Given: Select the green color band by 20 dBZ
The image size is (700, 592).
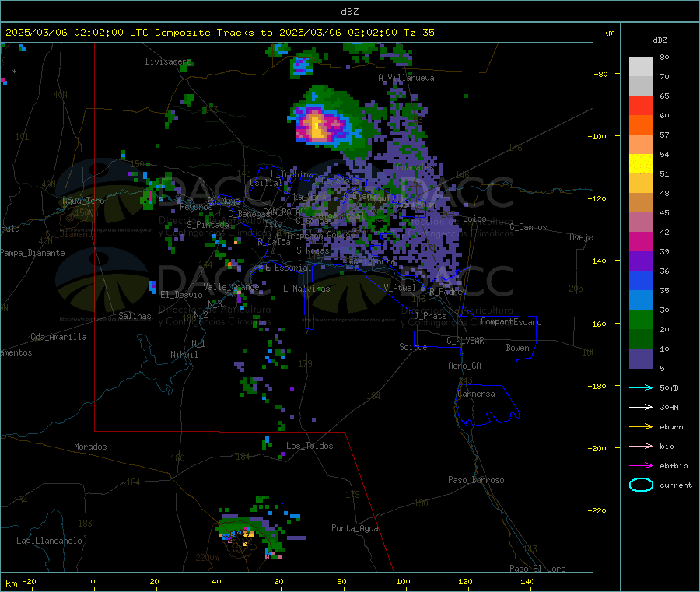Looking at the screenshot, I should (641, 319).
